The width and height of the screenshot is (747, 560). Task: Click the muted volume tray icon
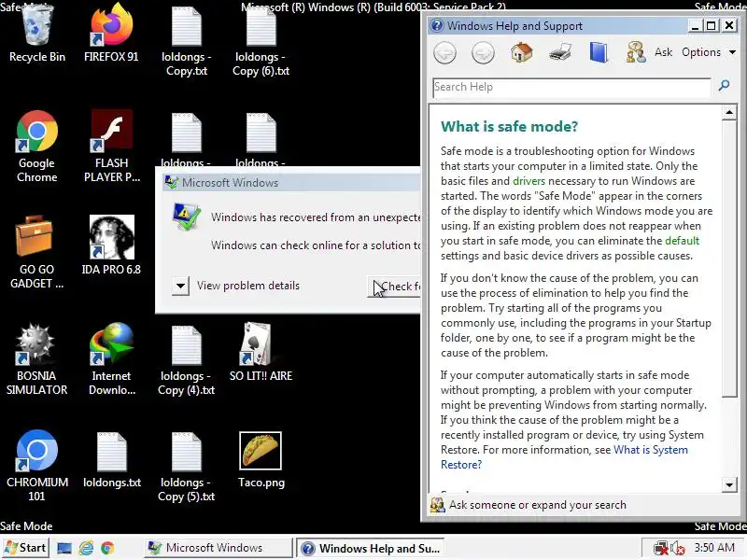(677, 548)
